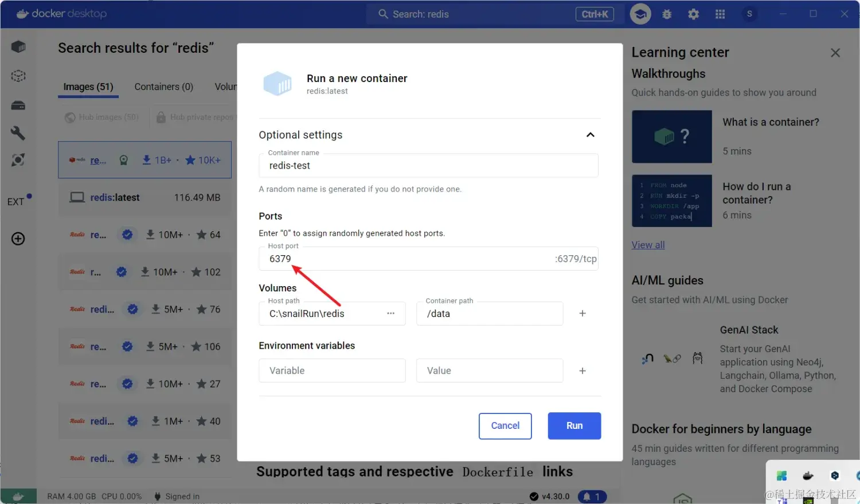Viewport: 860px width, 504px height.
Task: Edit the Container name field redis-test
Action: [x=428, y=165]
